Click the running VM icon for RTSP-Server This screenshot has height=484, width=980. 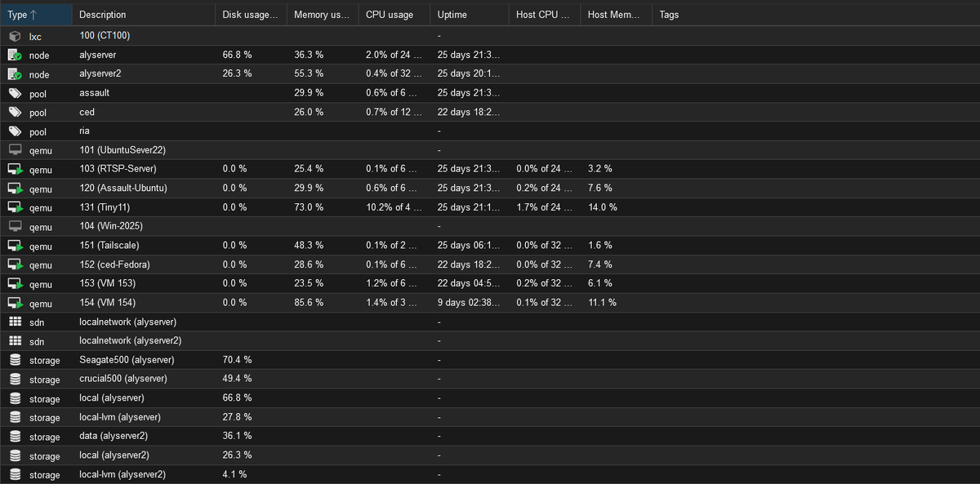[x=15, y=170]
